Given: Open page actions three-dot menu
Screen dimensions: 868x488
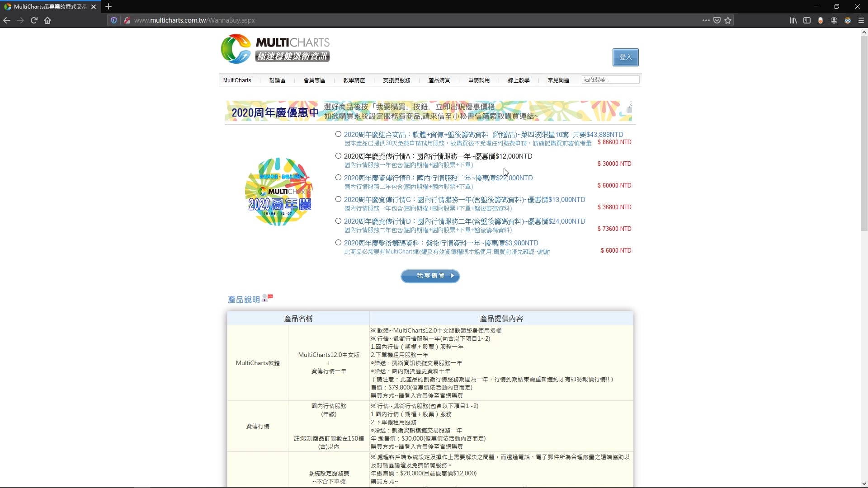Looking at the screenshot, I should tap(706, 20).
